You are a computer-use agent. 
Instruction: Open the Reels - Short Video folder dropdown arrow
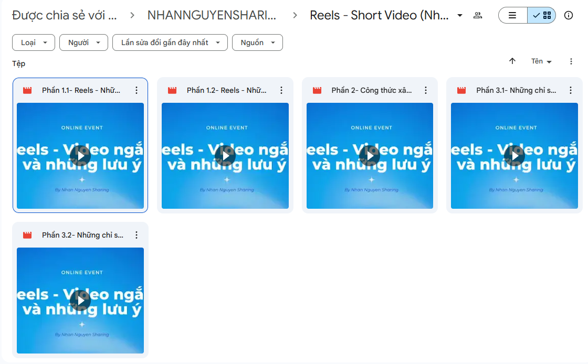click(x=459, y=15)
